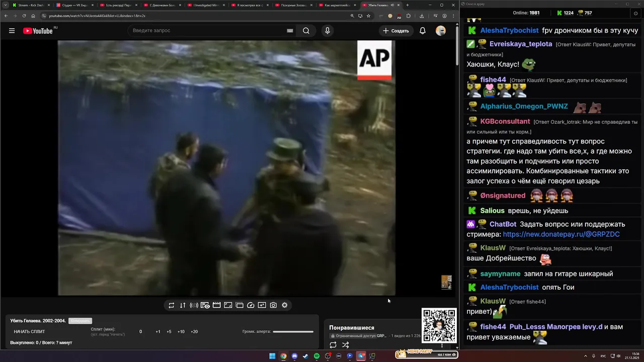Switch to Stream - Kick Dashboard tab
This screenshot has width=644, height=362.
pos(30,5)
